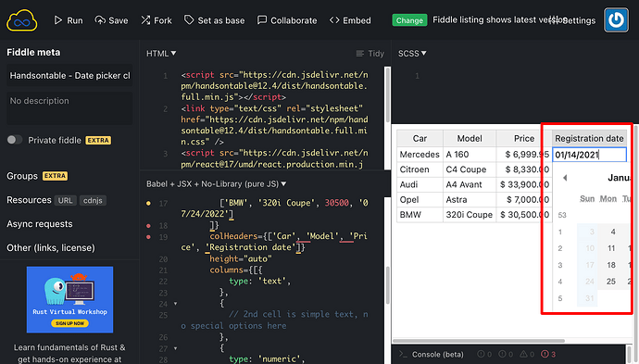Fork this fiddle

[x=157, y=20]
